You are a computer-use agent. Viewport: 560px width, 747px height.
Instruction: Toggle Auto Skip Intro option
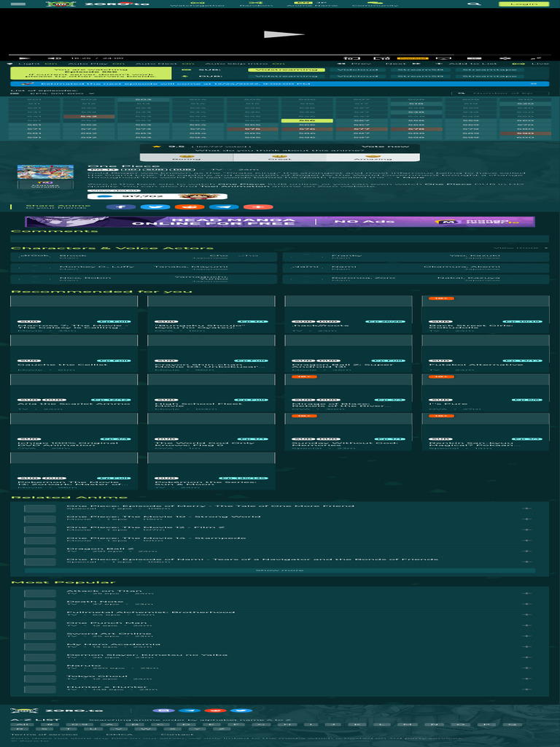coord(245,63)
